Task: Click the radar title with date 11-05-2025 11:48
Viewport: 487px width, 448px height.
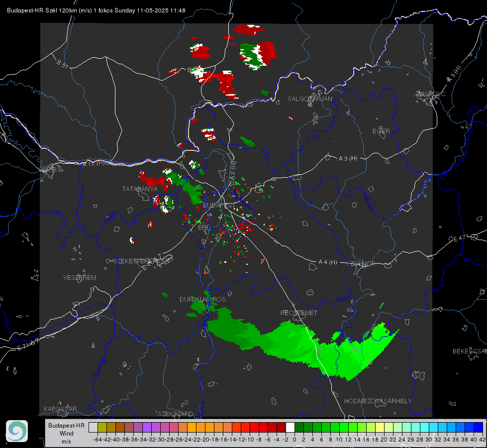Action: (96, 10)
